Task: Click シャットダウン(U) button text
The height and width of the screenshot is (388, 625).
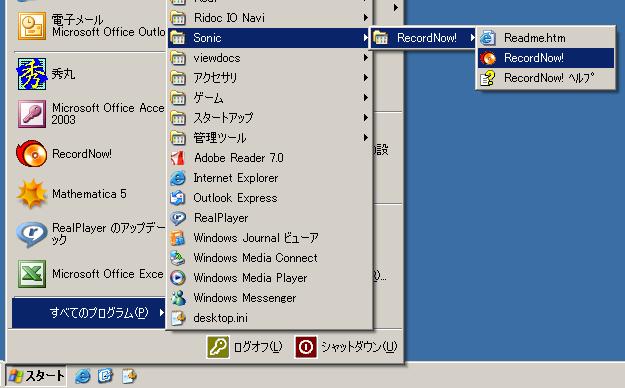Action: pyautogui.click(x=359, y=347)
